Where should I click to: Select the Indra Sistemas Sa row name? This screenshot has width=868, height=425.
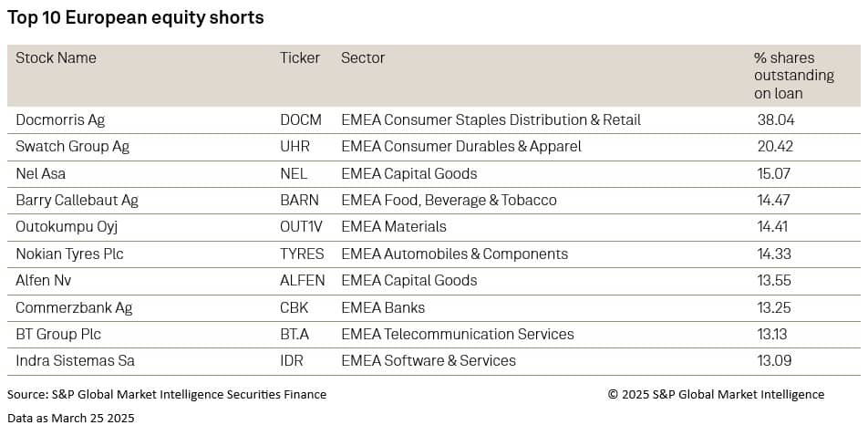click(75, 360)
